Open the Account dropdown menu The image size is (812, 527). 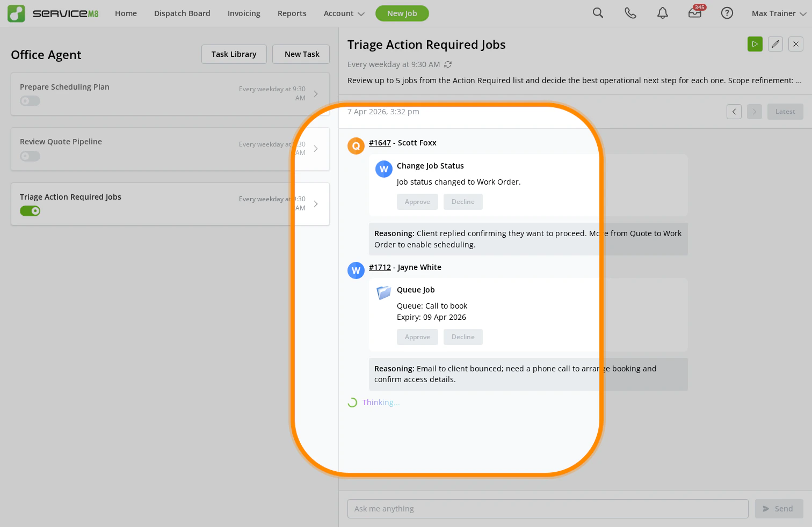point(344,13)
